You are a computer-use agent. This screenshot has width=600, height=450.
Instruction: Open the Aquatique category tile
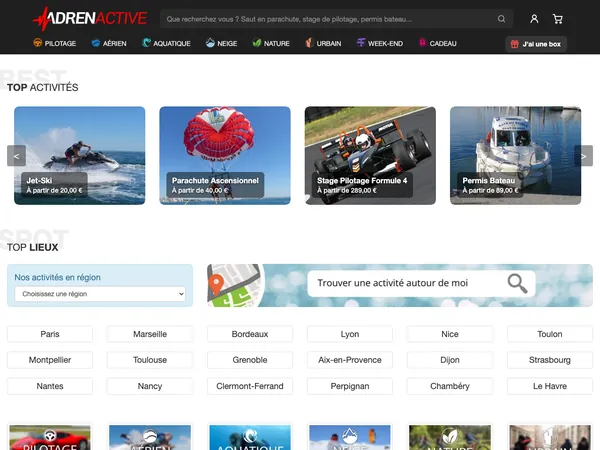pos(250,437)
